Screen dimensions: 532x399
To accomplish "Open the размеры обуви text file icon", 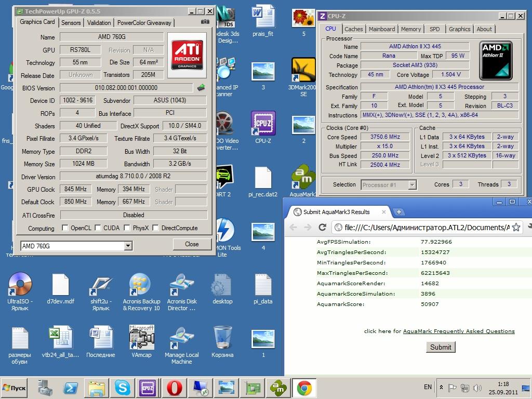I will (20, 338).
